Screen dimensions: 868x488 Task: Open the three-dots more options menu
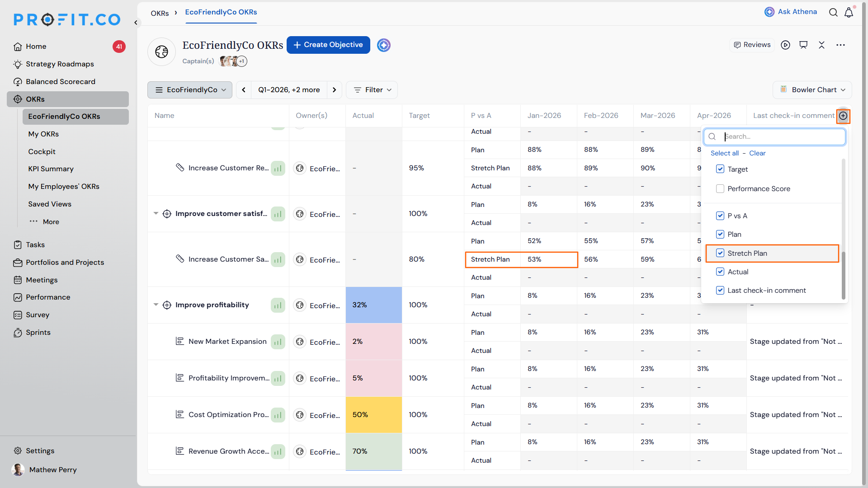coord(840,45)
